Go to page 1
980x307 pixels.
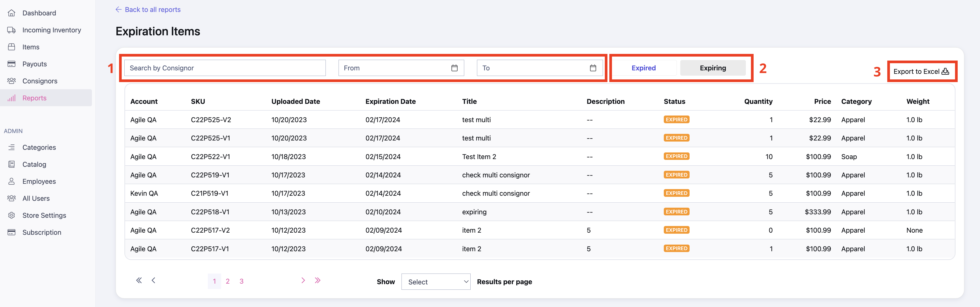(214, 281)
